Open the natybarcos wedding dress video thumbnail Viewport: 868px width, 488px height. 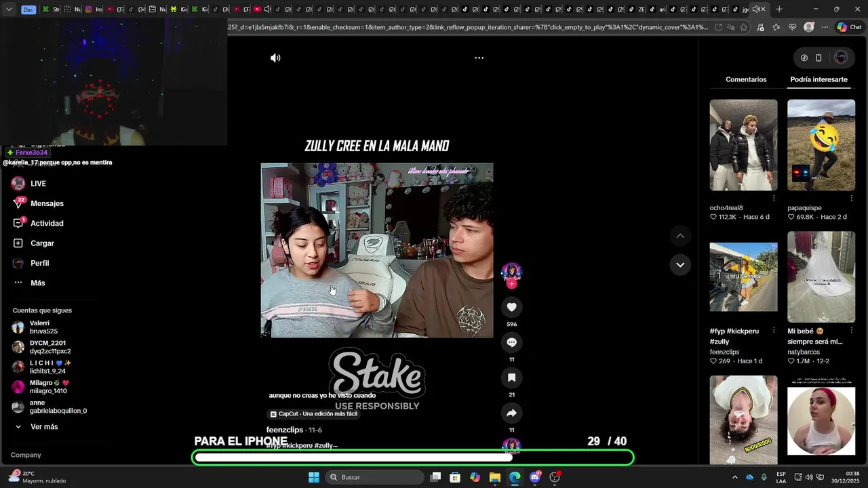pyautogui.click(x=821, y=277)
